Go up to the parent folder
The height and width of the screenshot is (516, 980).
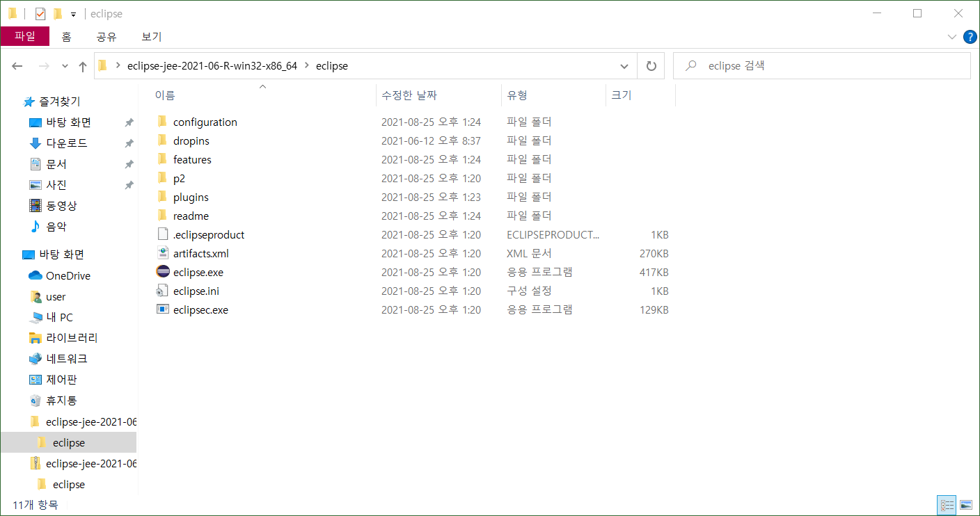pos(83,66)
